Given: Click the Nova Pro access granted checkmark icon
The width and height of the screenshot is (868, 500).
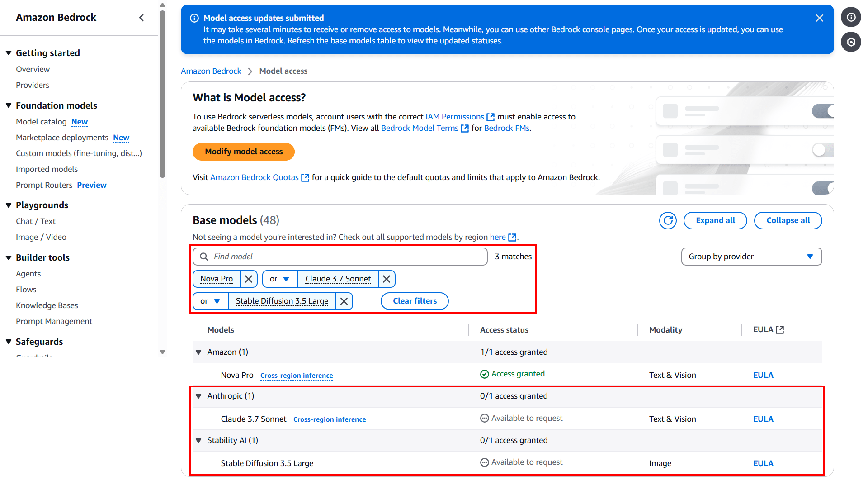Looking at the screenshot, I should (x=485, y=374).
